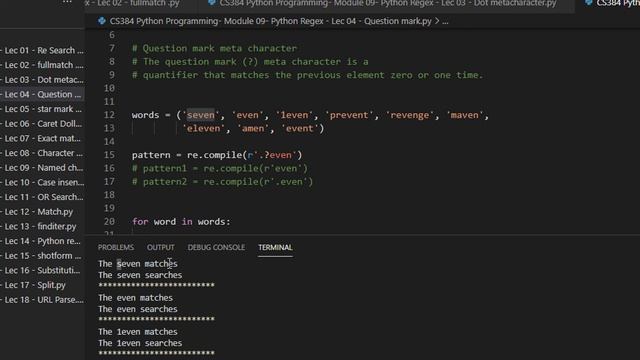Screen dimensions: 640x360
Task: Select the TERMINAL panel tab
Action: [275, 247]
